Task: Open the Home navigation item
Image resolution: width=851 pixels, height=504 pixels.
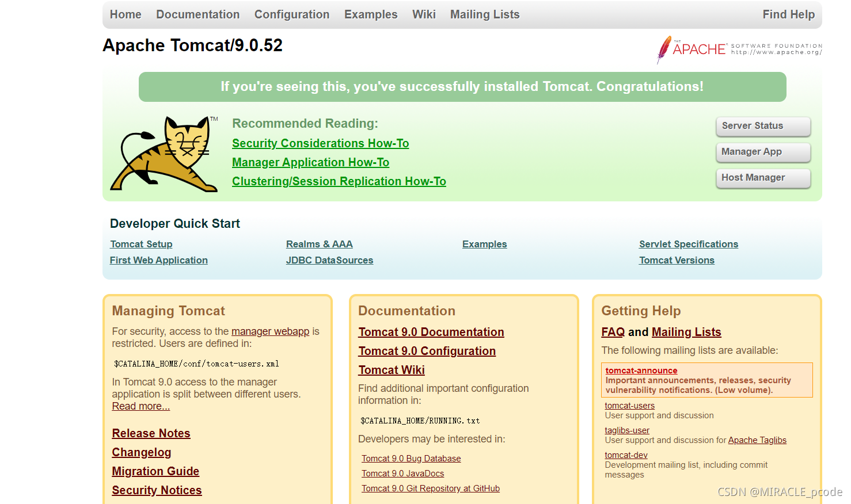Action: (x=126, y=14)
